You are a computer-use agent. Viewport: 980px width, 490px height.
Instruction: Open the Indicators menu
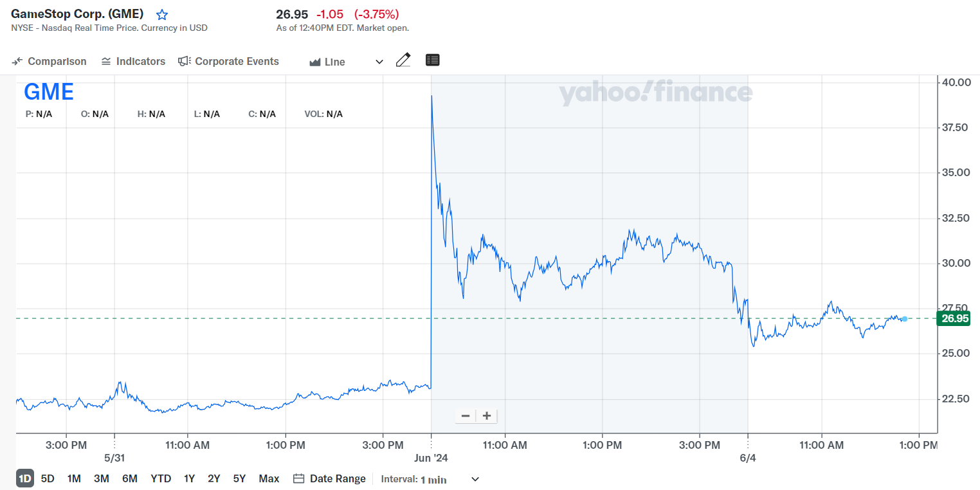(x=133, y=62)
